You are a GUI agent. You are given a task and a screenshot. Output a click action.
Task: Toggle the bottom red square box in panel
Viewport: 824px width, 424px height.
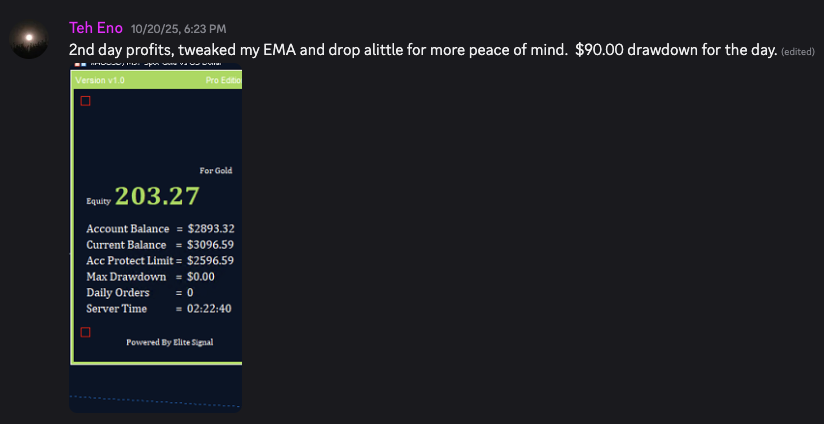[85, 332]
